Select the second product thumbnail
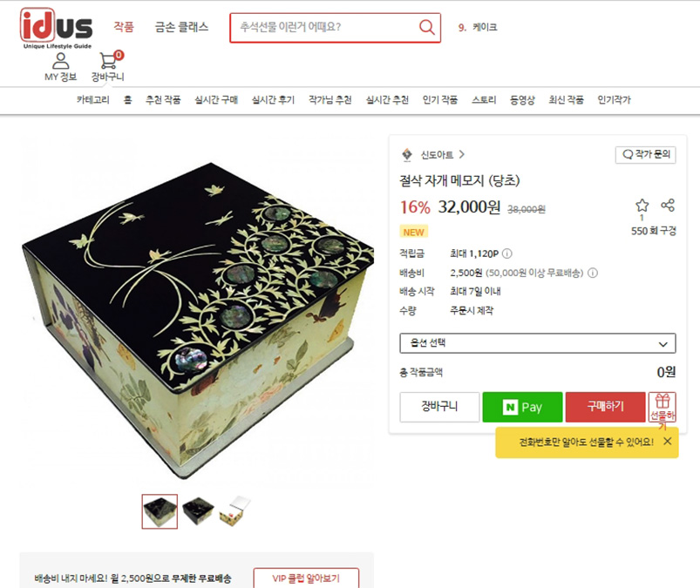 pyautogui.click(x=198, y=511)
